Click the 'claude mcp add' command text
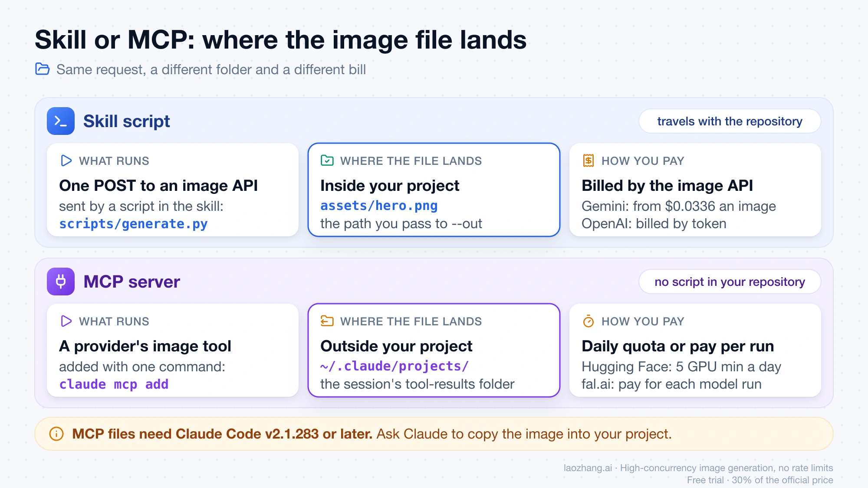Screen dimensions: 868x488 [114, 384]
